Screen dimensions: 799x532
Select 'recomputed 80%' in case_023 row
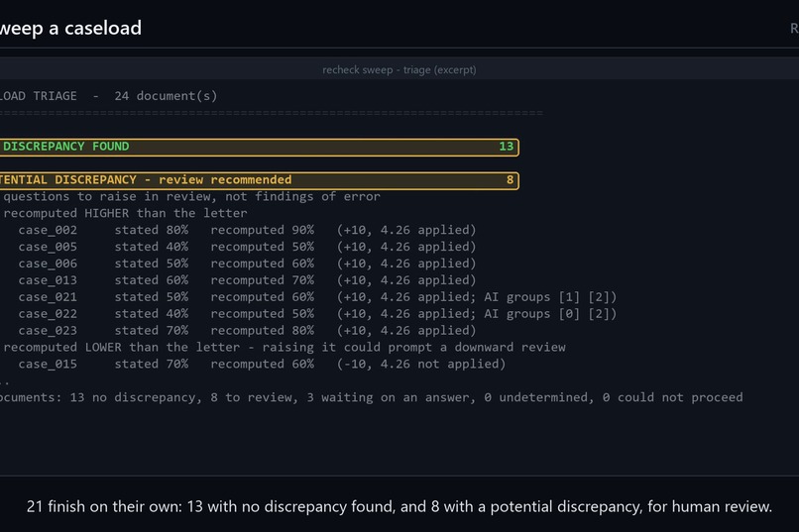tap(263, 331)
